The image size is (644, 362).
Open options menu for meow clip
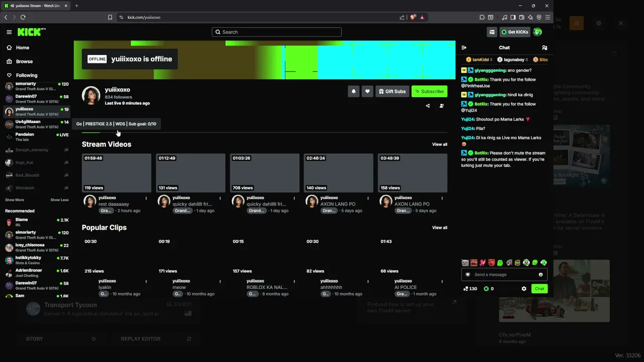(220, 282)
